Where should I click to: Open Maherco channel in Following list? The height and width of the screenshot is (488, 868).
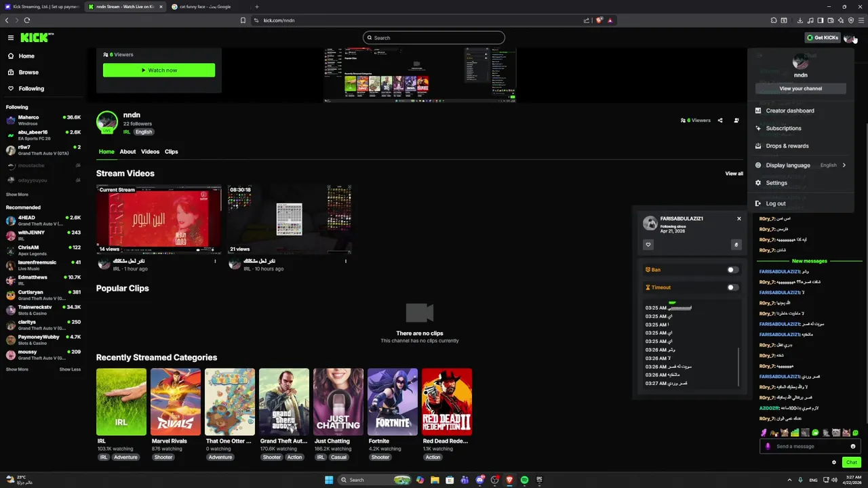click(43, 120)
